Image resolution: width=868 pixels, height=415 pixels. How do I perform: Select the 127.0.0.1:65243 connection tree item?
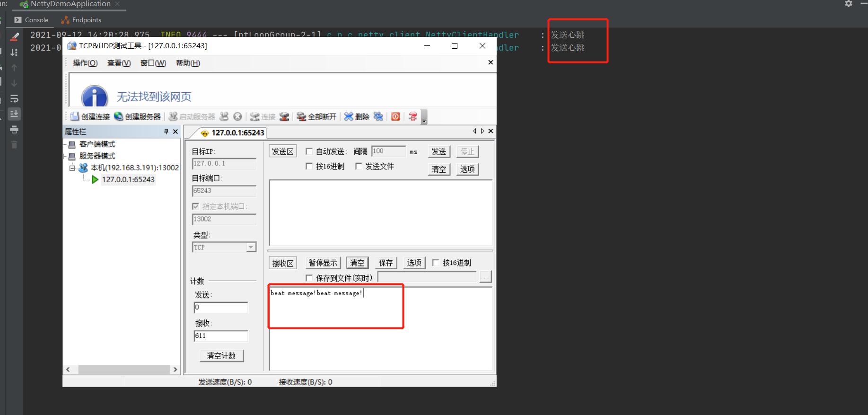pos(128,180)
